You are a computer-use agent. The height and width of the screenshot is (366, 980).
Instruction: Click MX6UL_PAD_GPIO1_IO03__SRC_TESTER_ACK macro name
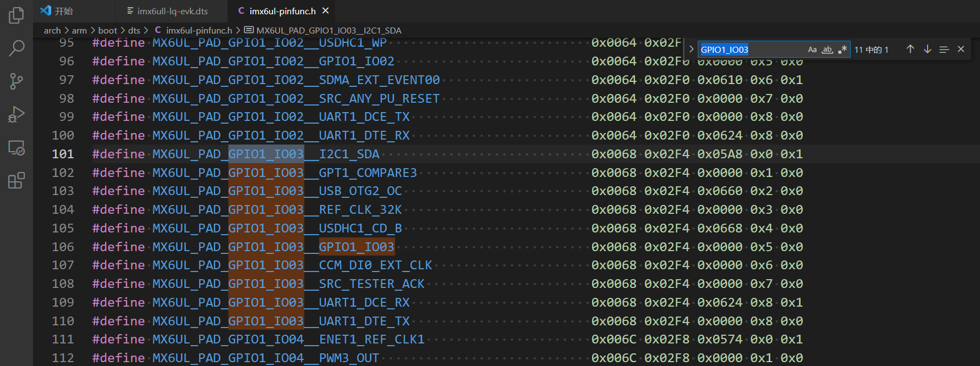click(x=288, y=284)
